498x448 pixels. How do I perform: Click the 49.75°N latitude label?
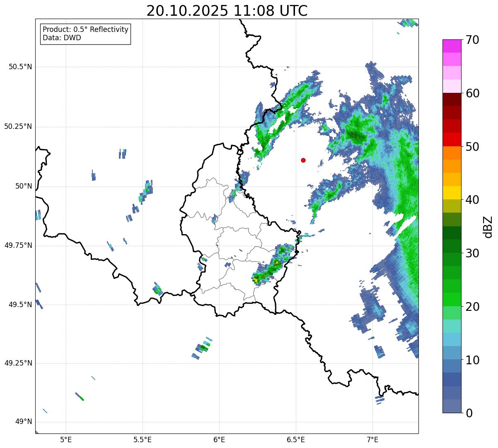tap(18, 245)
